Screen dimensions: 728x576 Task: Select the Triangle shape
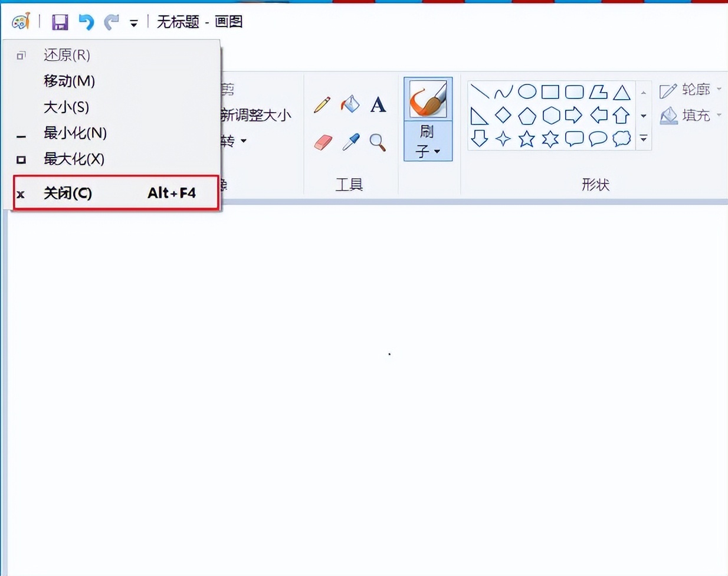pos(621,92)
